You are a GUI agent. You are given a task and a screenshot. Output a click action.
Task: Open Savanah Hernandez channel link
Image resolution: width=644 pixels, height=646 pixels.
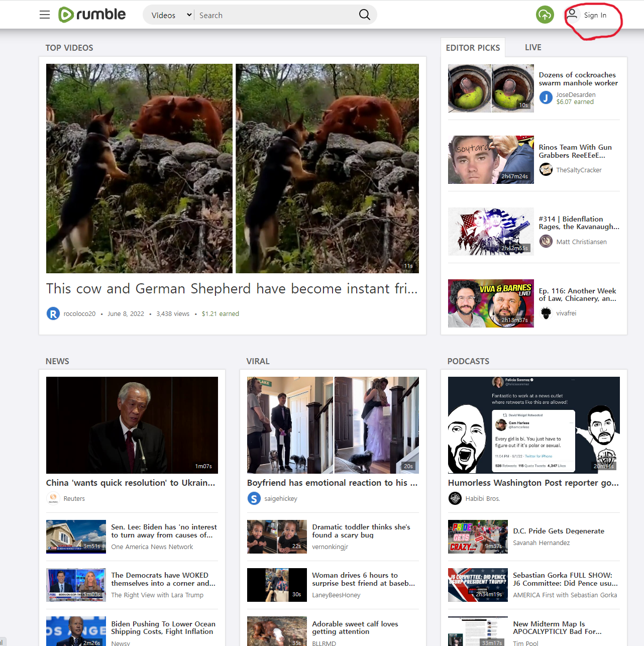click(542, 543)
